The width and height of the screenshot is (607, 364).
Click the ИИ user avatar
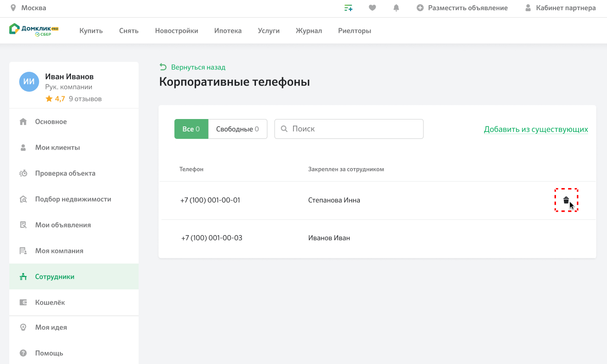[x=29, y=82]
